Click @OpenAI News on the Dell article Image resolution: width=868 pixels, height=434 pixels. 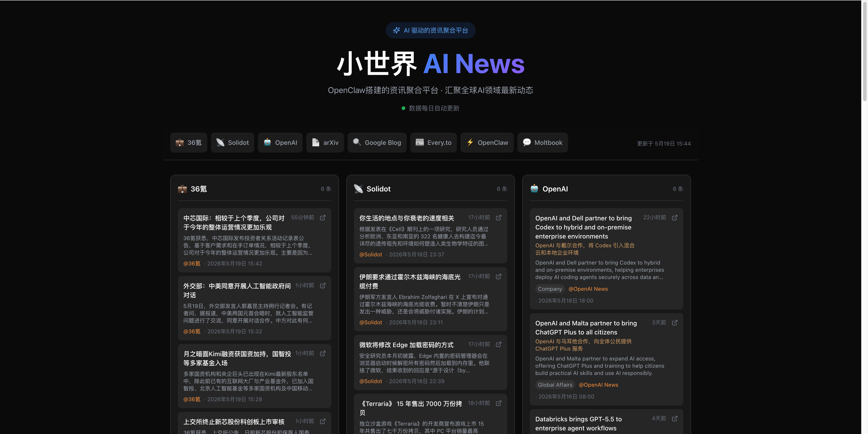coord(588,289)
